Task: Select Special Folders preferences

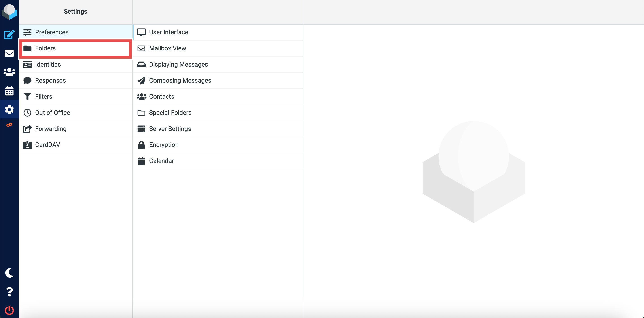Action: [x=170, y=113]
